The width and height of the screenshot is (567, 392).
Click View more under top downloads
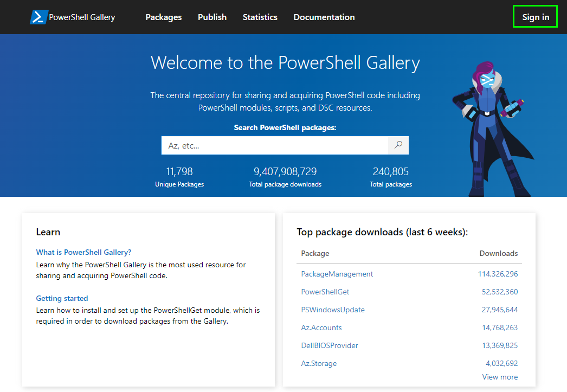tap(500, 377)
